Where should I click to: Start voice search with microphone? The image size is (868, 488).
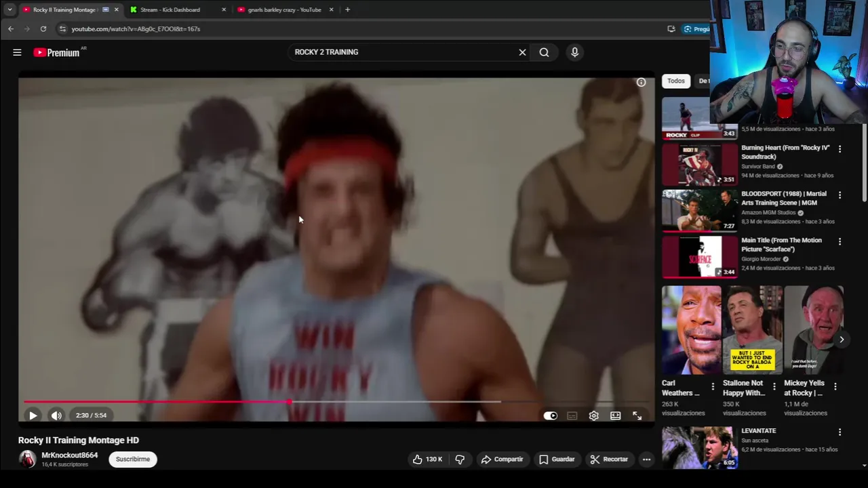tap(574, 52)
